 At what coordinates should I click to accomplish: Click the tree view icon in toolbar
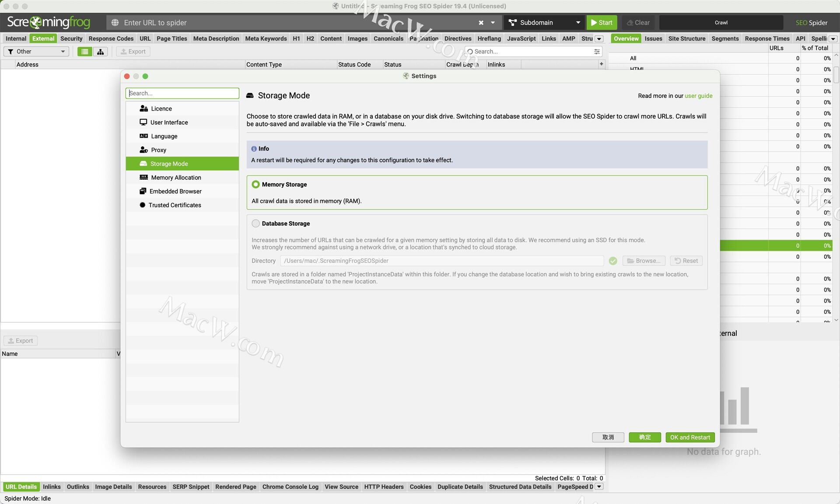(x=100, y=52)
